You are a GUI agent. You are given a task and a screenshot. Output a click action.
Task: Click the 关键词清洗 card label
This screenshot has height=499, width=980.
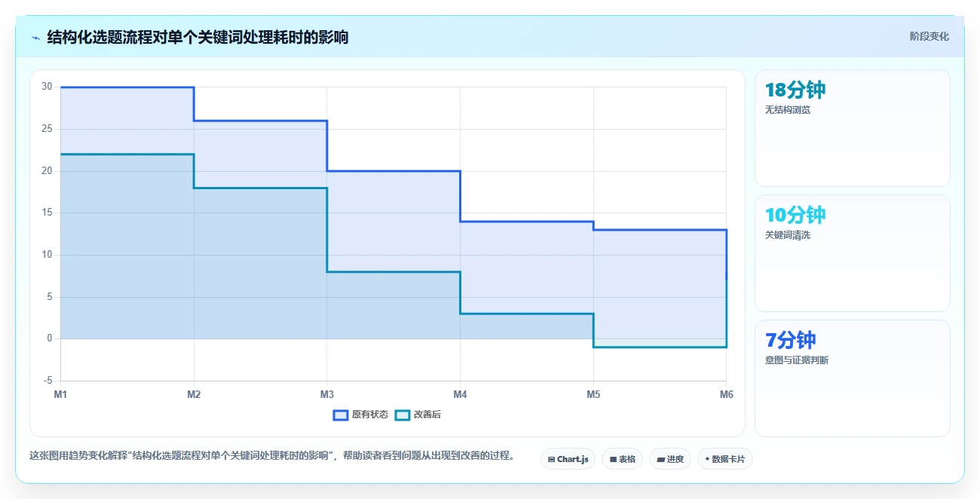[788, 235]
